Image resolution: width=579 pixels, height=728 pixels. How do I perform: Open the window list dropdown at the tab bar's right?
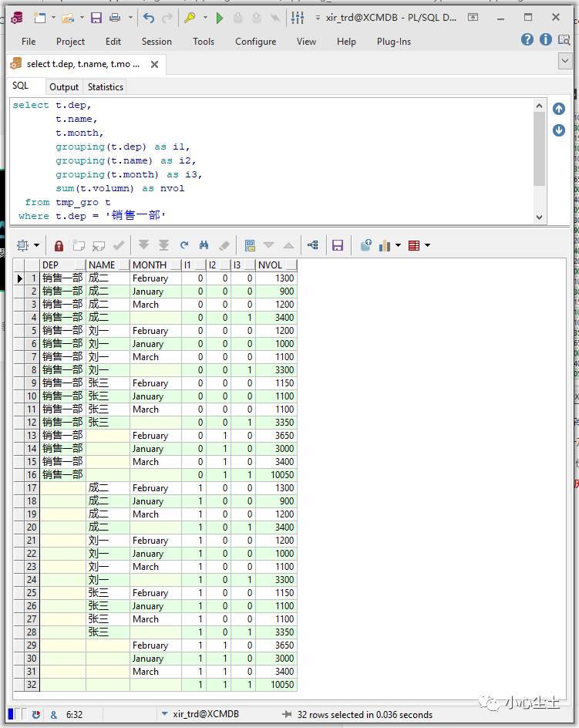pyautogui.click(x=565, y=61)
